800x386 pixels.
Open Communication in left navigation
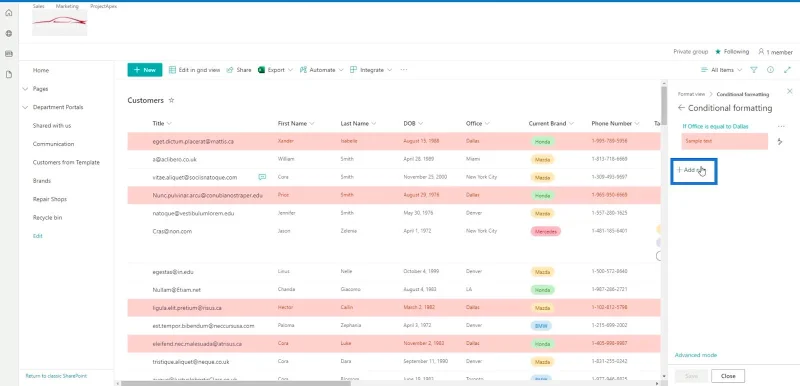[x=54, y=144]
